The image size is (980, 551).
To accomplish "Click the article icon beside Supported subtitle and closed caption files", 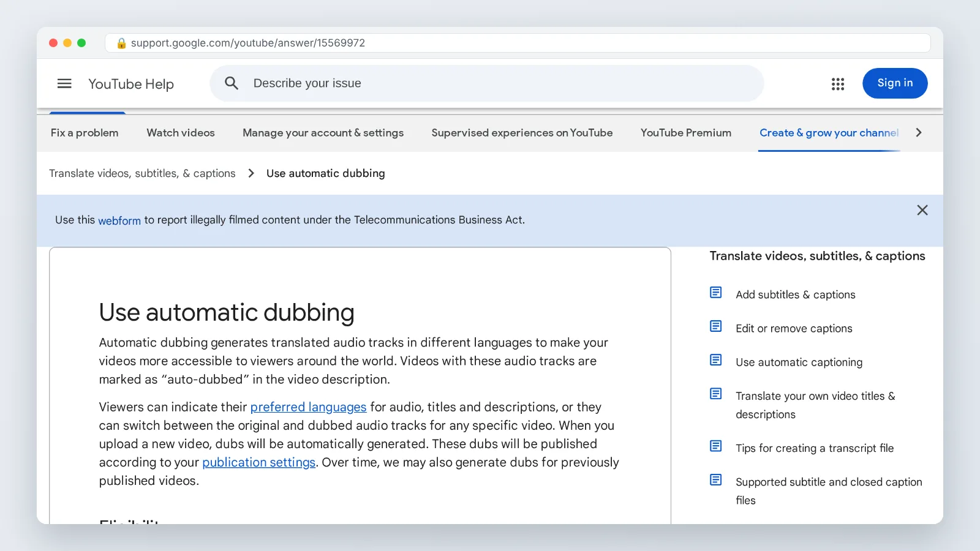I will coord(715,479).
